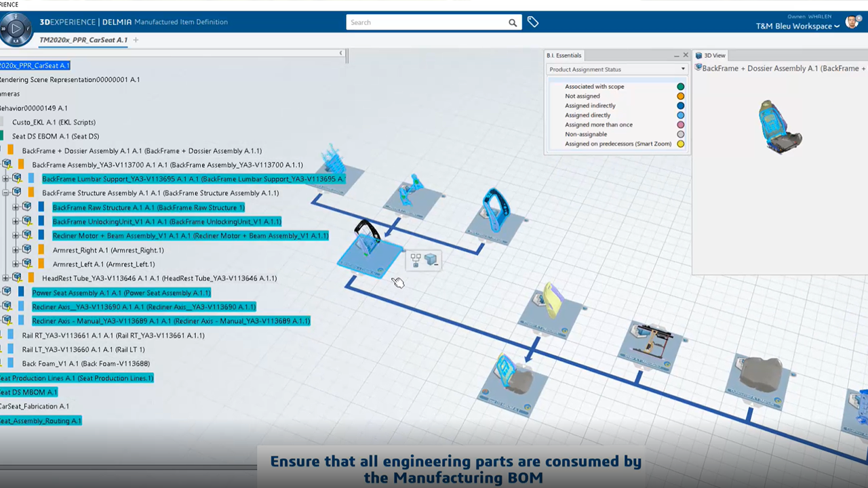Select Rail LT_YA3-V113660 tree row

(x=83, y=350)
